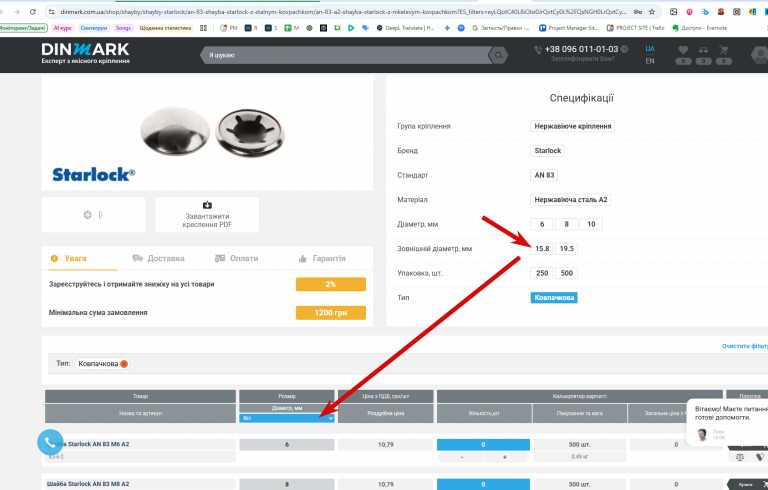Switch to the Доставка tab
This screenshot has width=768, height=490.
coord(158,258)
